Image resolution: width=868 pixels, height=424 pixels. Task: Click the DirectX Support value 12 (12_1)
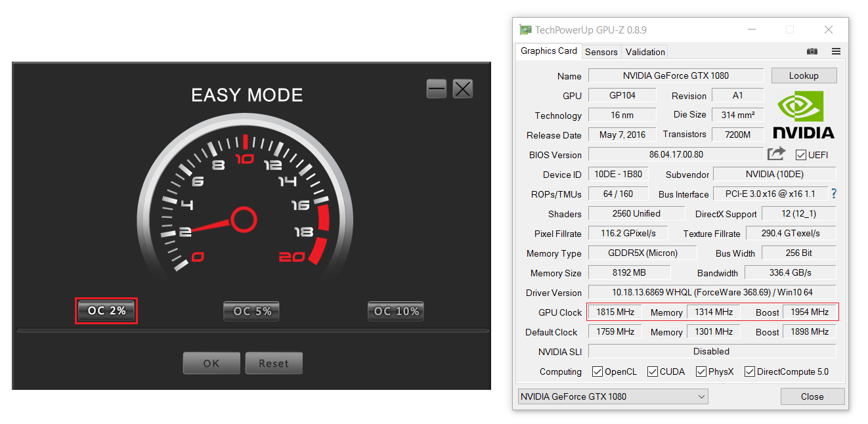point(798,213)
